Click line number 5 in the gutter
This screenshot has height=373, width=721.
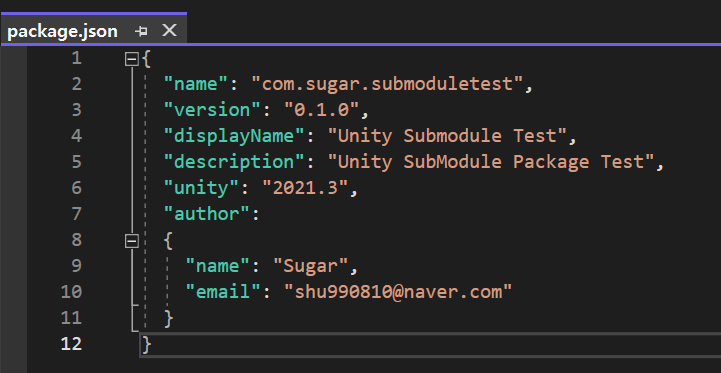pyautogui.click(x=76, y=162)
